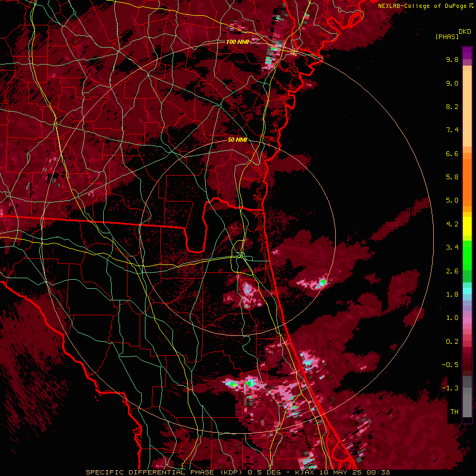476x476 pixels.
Task: Click the 9.0 scale value
Action: 452,83
